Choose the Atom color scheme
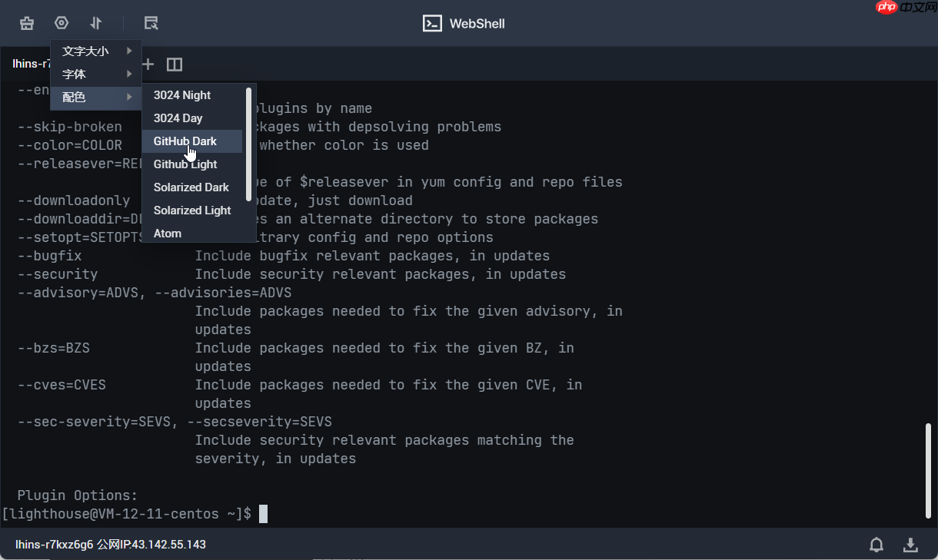 click(x=168, y=233)
